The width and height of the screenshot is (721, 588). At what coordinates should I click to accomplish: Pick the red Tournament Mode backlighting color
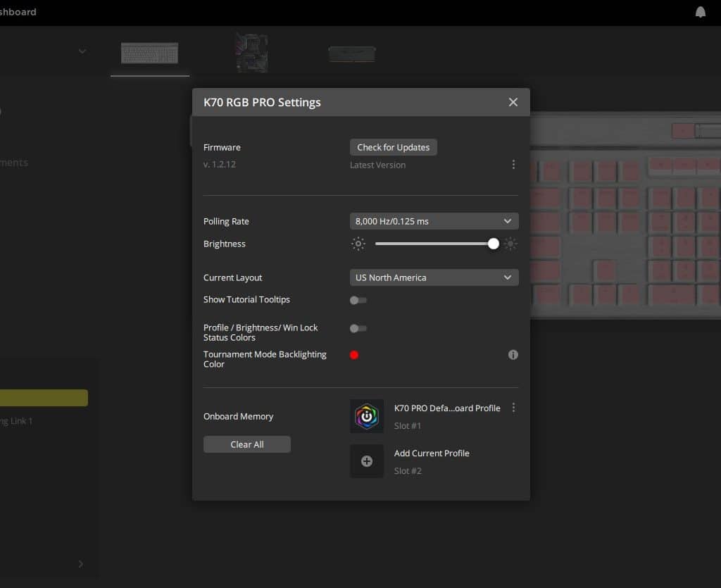[354, 355]
